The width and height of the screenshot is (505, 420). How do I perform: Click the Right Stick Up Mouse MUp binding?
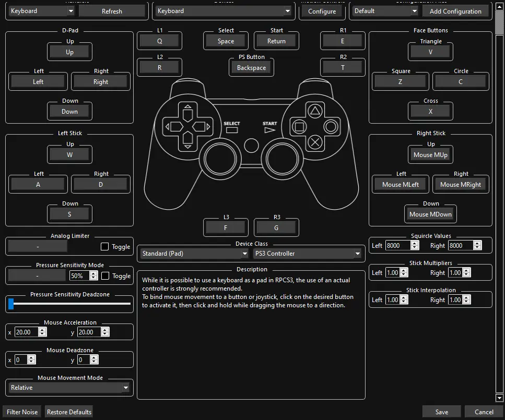[430, 155]
